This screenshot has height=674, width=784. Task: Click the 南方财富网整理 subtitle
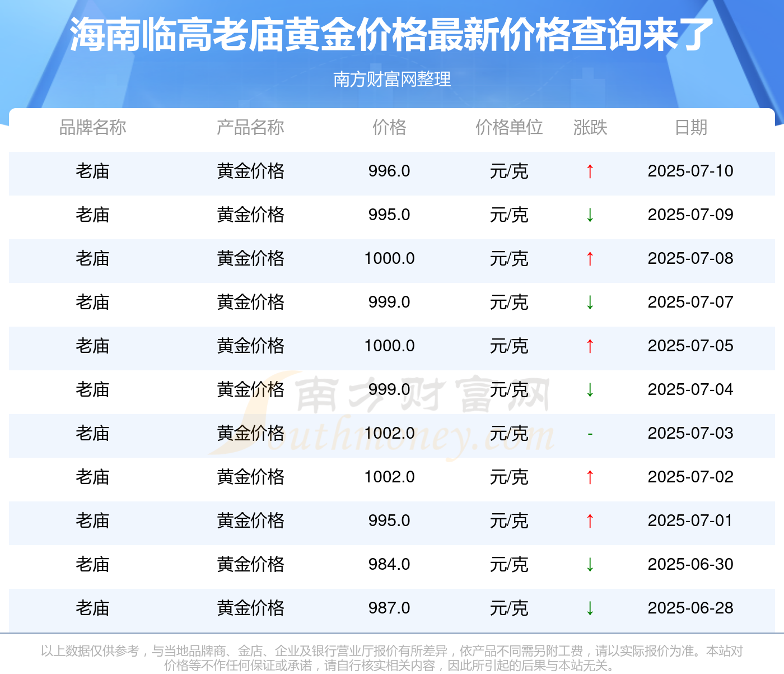(x=392, y=80)
